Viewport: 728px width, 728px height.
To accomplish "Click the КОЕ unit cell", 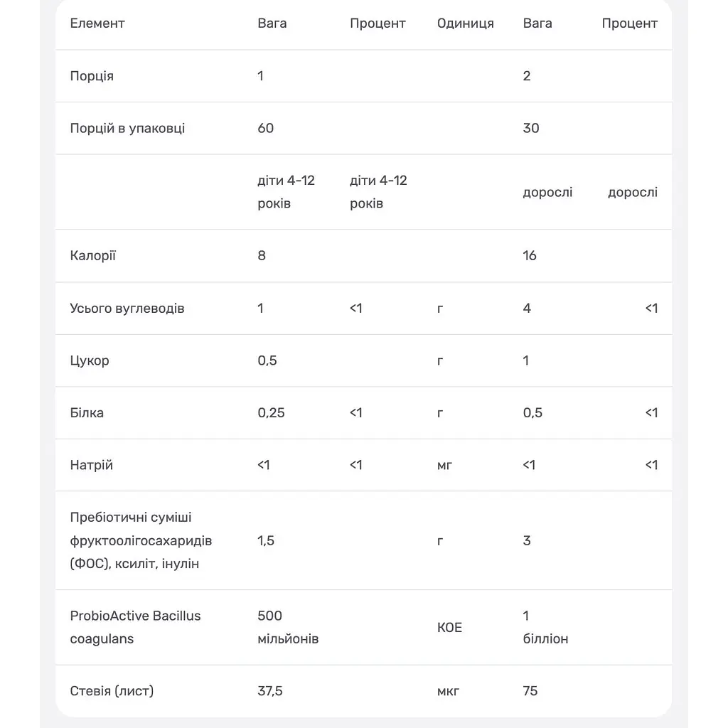I will point(449,628).
